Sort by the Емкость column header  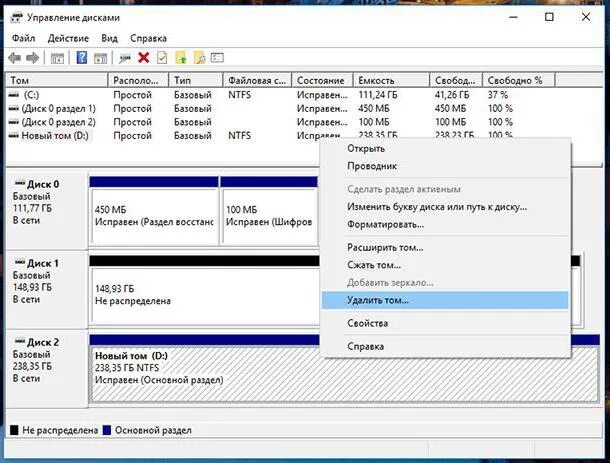pyautogui.click(x=391, y=81)
